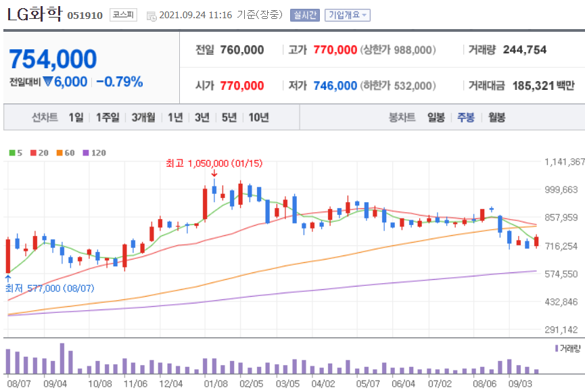The width and height of the screenshot is (585, 392).
Task: Select the 1년 line chart period
Action: point(175,118)
